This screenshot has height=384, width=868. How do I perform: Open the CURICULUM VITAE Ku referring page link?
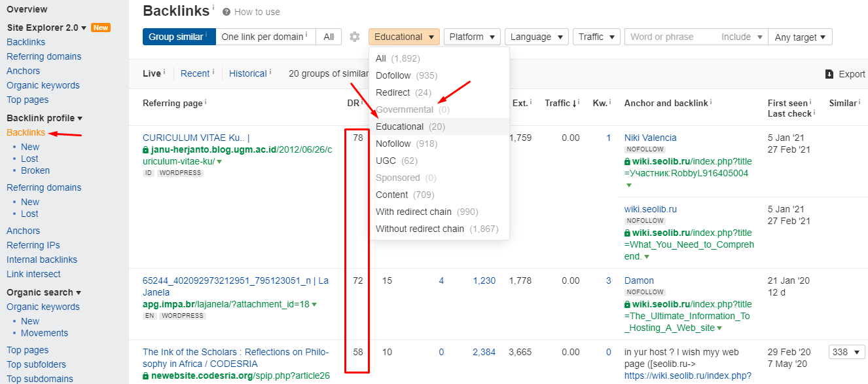[x=196, y=138]
